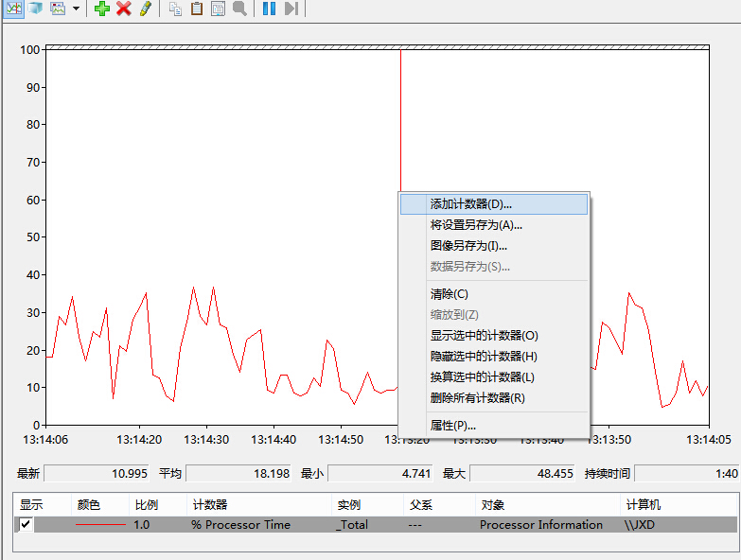Click the _Total instance cell

[352, 525]
